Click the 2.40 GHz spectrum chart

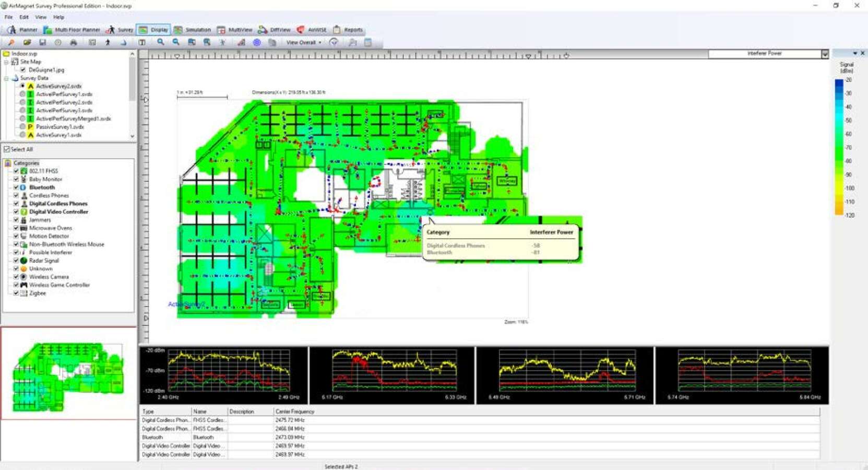224,374
